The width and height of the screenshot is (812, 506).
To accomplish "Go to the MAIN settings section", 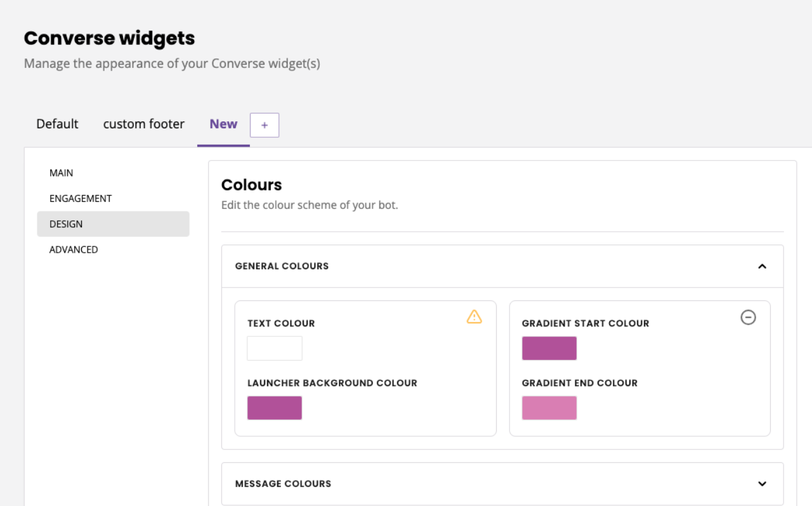I will click(x=113, y=173).
